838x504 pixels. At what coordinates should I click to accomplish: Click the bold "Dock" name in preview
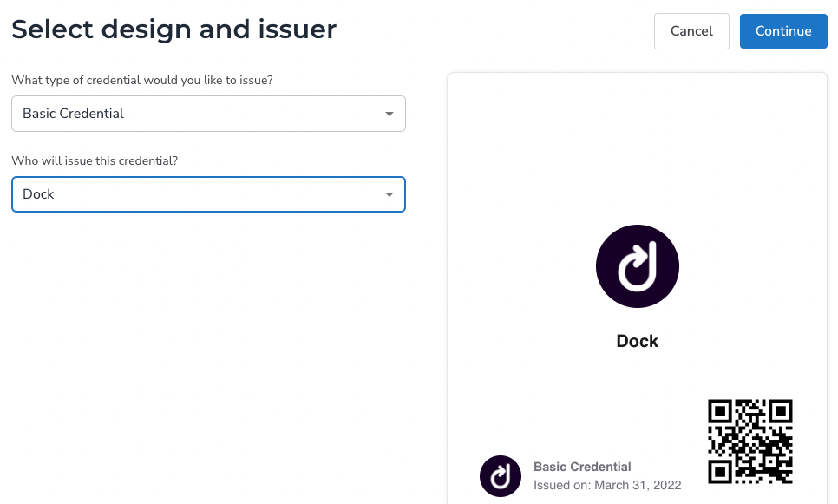tap(637, 341)
